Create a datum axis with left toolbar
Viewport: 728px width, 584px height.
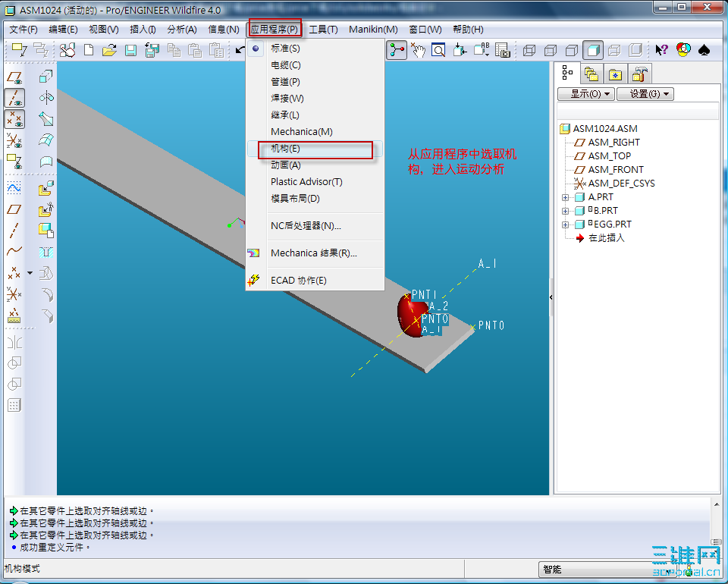(14, 231)
